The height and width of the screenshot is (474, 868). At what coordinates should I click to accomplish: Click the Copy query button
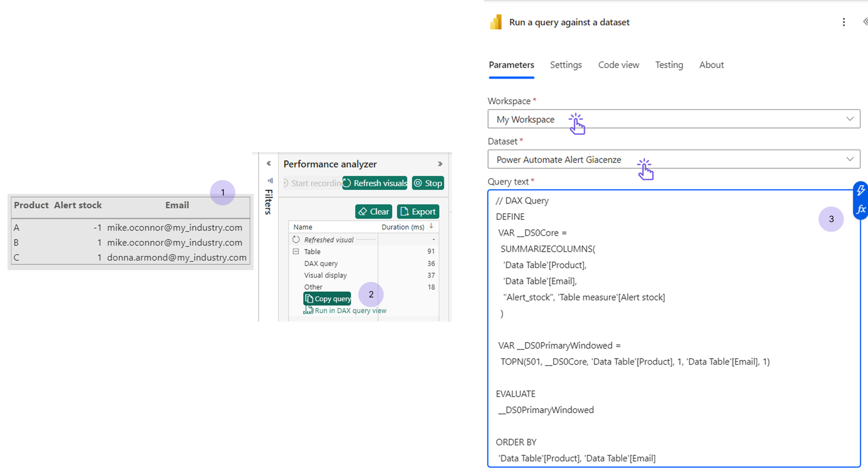pyautogui.click(x=327, y=299)
